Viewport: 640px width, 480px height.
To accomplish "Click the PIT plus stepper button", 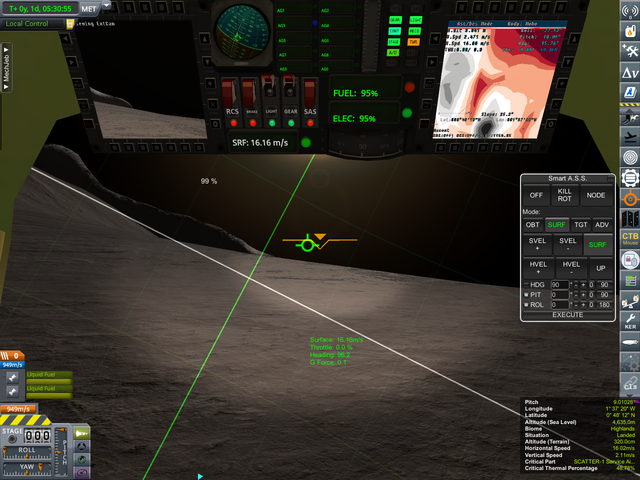I will 584,295.
